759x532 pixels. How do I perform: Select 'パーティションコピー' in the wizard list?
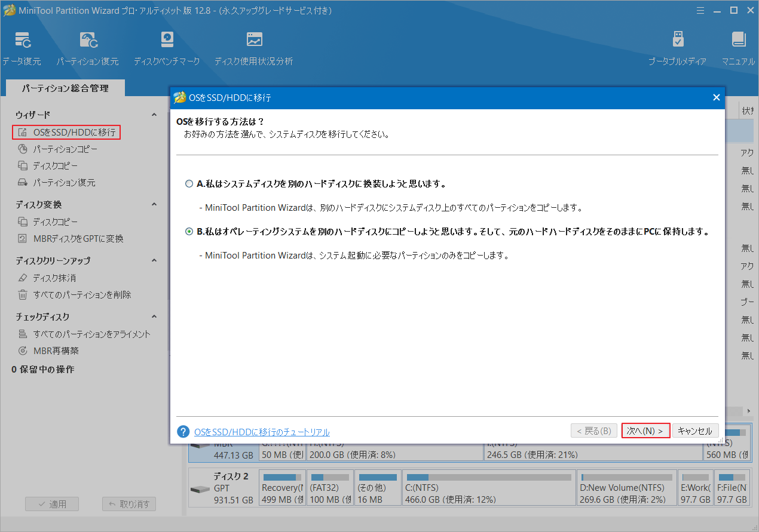tap(57, 149)
